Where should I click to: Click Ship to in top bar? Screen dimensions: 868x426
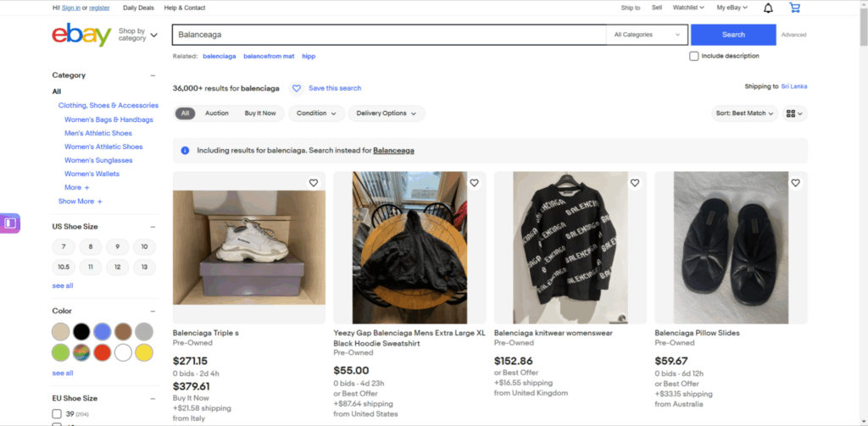(x=631, y=8)
